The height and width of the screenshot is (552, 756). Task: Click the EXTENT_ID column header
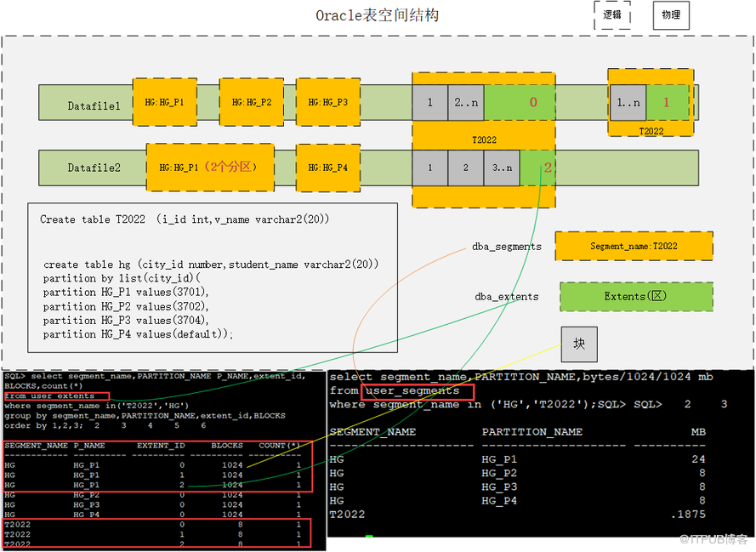click(161, 446)
